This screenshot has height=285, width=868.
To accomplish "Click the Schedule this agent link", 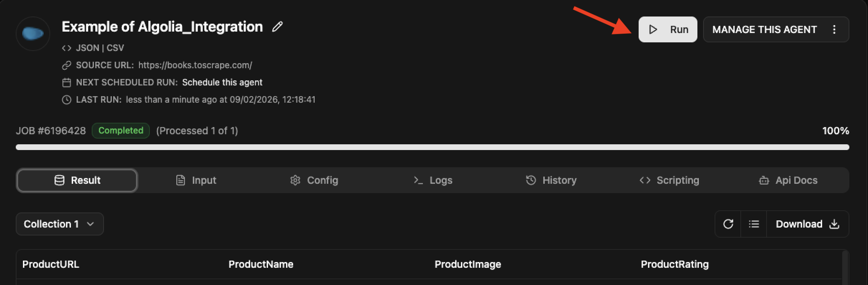I will point(222,83).
